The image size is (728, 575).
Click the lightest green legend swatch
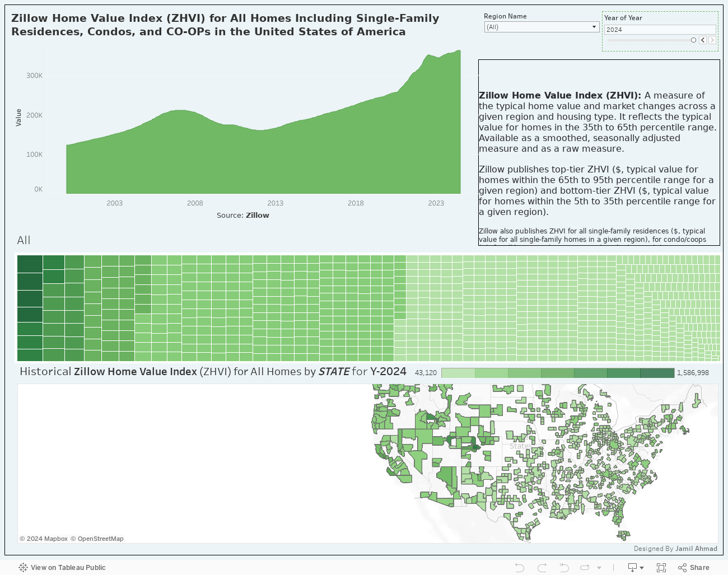(x=458, y=373)
